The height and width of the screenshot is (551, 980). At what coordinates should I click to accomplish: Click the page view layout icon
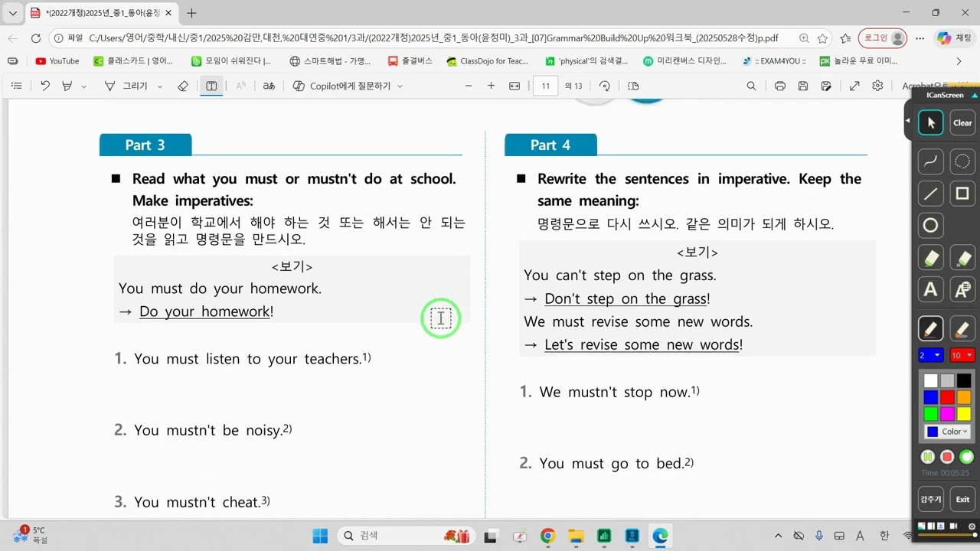pyautogui.click(x=633, y=86)
